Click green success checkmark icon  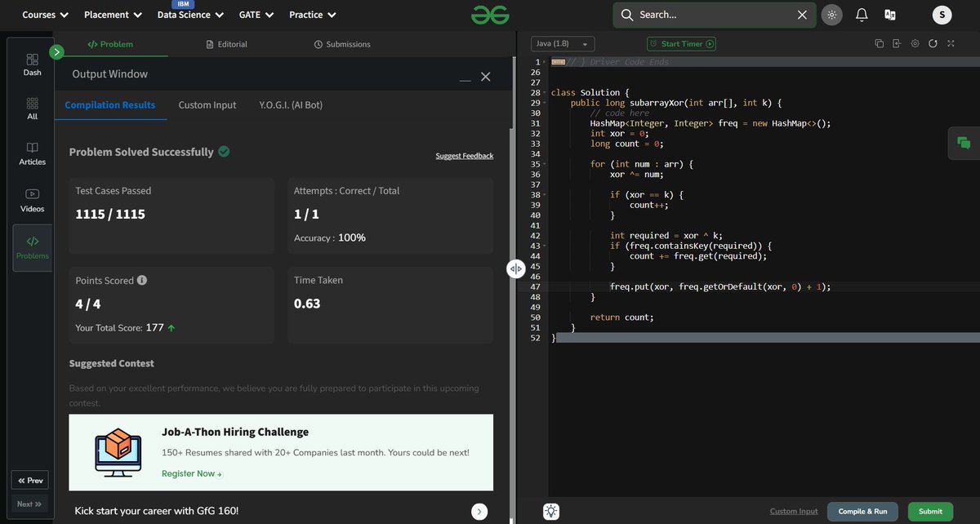pos(224,151)
